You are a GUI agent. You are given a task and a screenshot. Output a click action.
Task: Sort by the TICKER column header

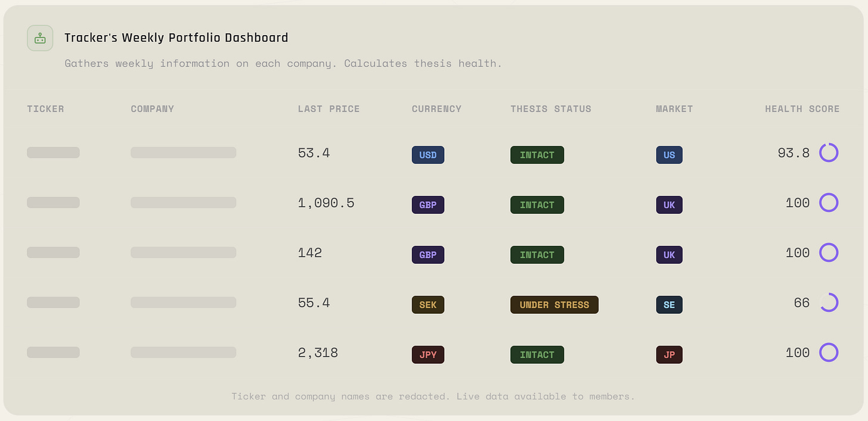point(45,109)
